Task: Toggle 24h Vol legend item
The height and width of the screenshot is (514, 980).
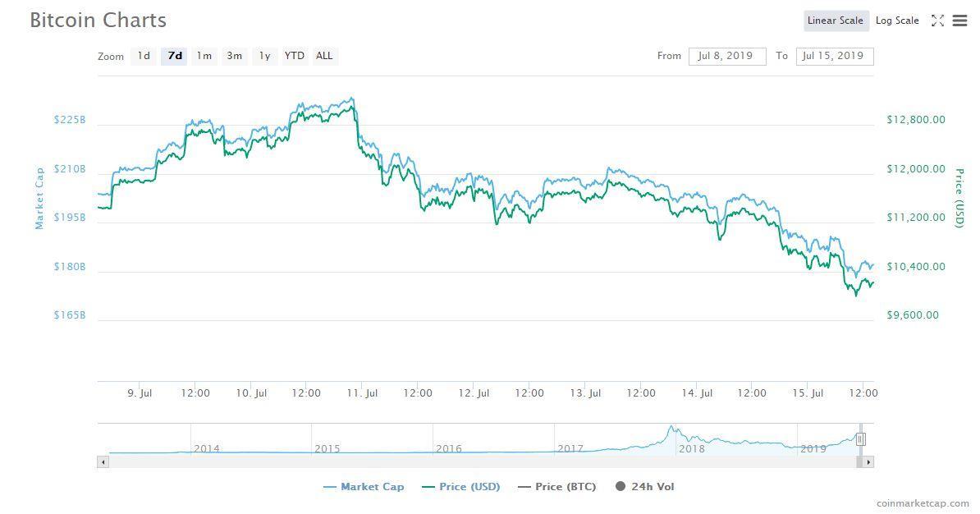Action: tap(644, 487)
